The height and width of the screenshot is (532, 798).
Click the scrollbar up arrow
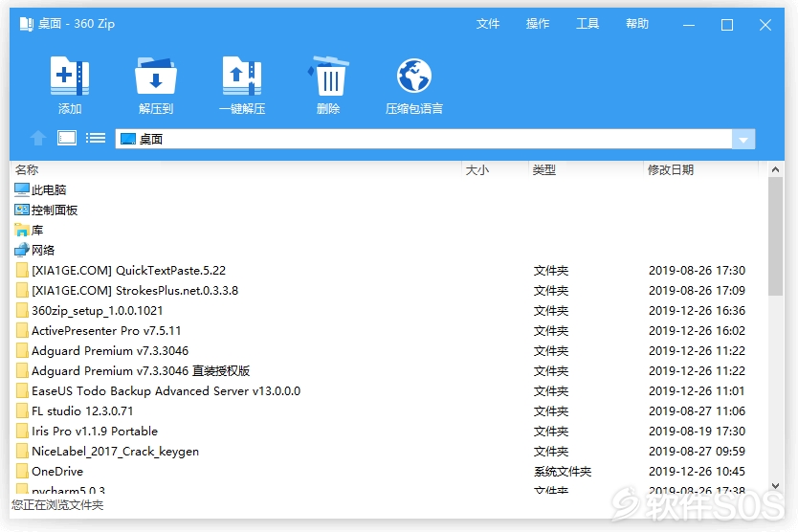(775, 169)
